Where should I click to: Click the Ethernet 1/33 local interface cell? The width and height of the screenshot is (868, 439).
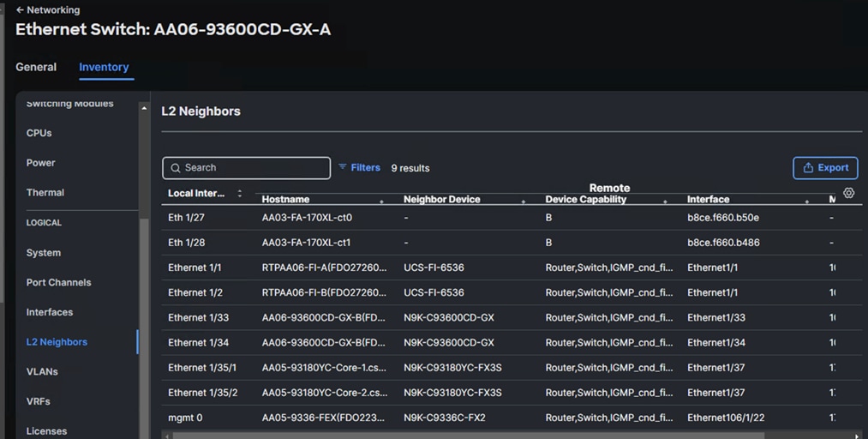(198, 317)
